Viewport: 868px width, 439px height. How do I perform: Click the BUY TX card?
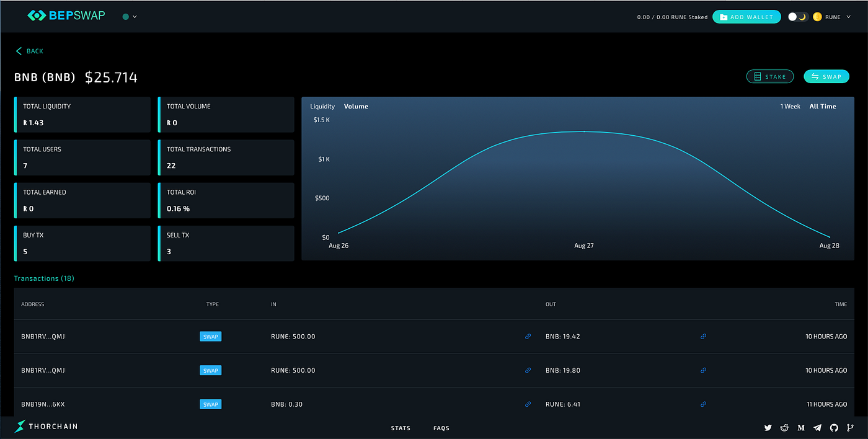82,243
